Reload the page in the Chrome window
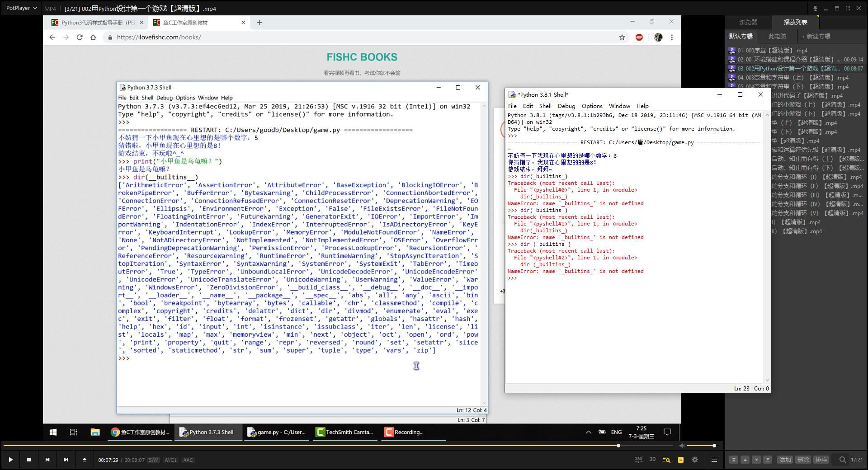868x470 pixels. pos(80,37)
